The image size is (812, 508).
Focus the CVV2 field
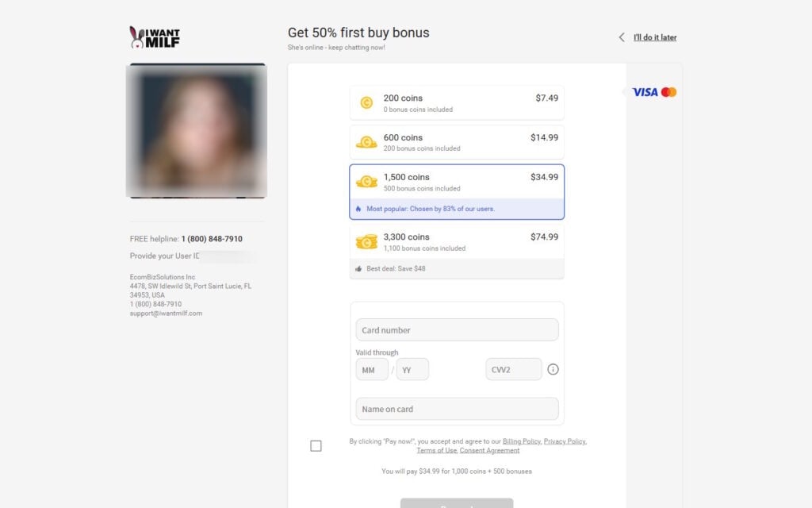[514, 370]
